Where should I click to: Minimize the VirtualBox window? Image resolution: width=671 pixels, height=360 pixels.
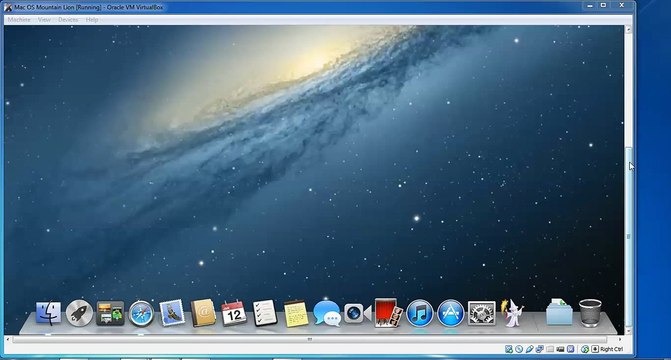tap(590, 6)
